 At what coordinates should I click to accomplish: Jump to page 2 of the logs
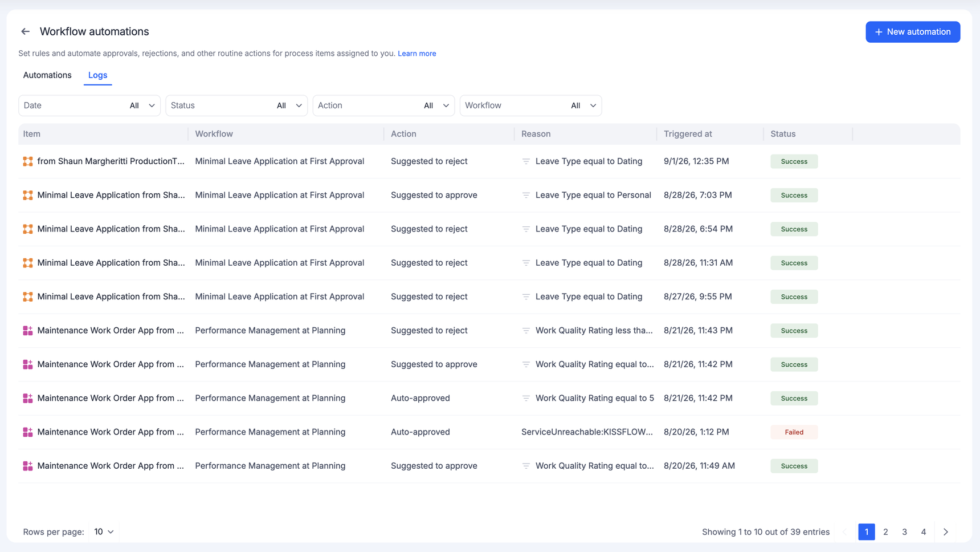(x=885, y=532)
